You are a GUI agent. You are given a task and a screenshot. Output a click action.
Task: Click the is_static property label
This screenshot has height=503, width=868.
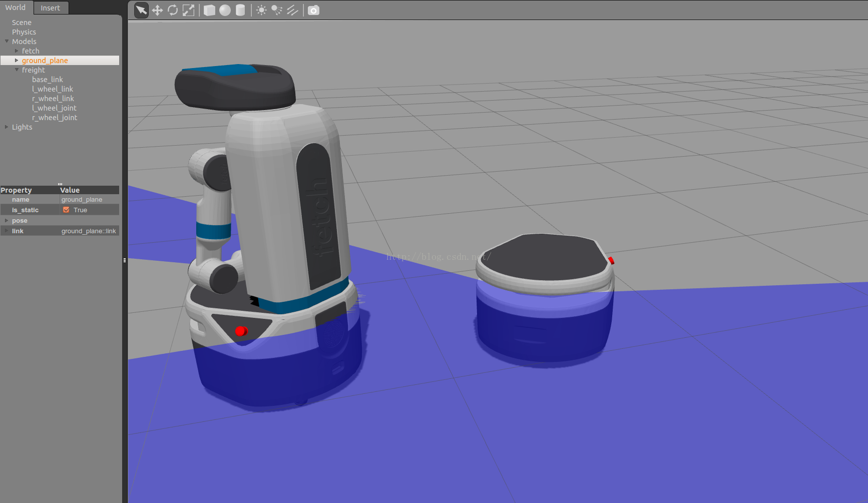point(25,210)
